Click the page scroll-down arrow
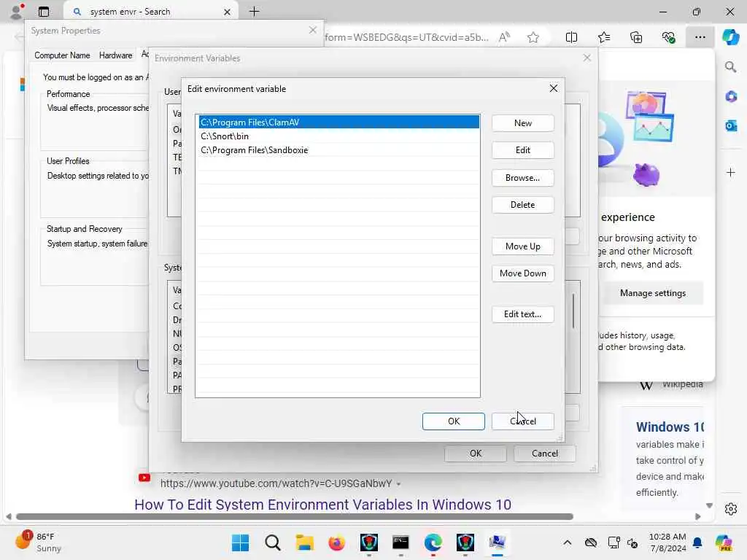Image resolution: width=747 pixels, height=560 pixels. 709,506
